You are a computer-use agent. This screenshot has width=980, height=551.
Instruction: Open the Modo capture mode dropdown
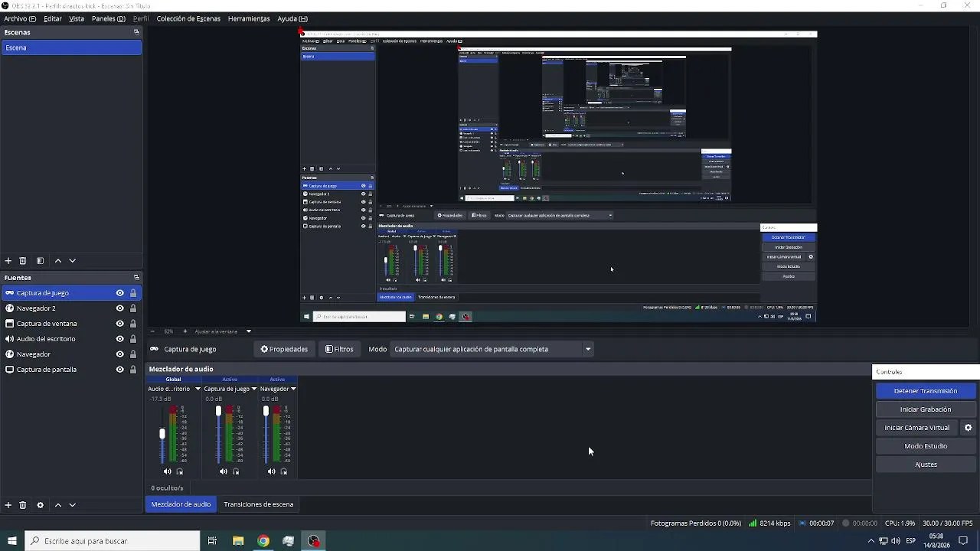492,349
